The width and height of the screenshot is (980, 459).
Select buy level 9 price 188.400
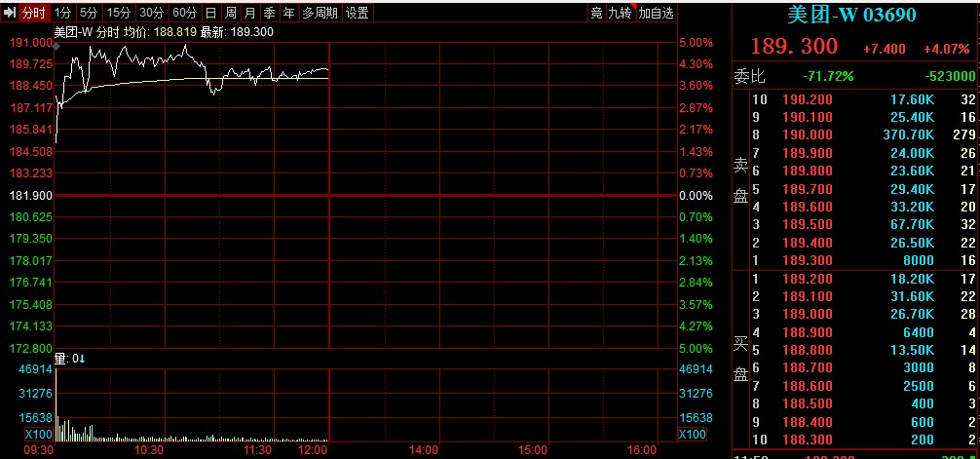click(808, 421)
